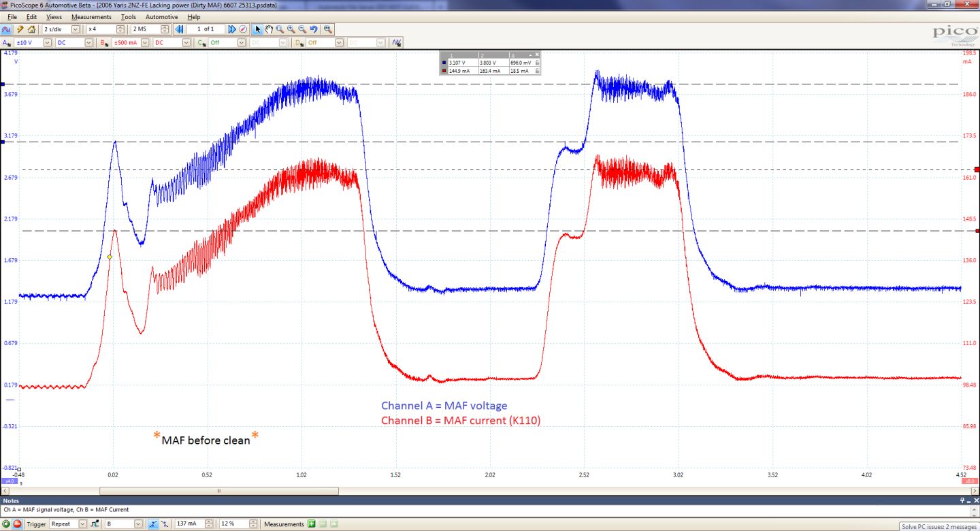Lock the red channel ruler row

(x=537, y=70)
